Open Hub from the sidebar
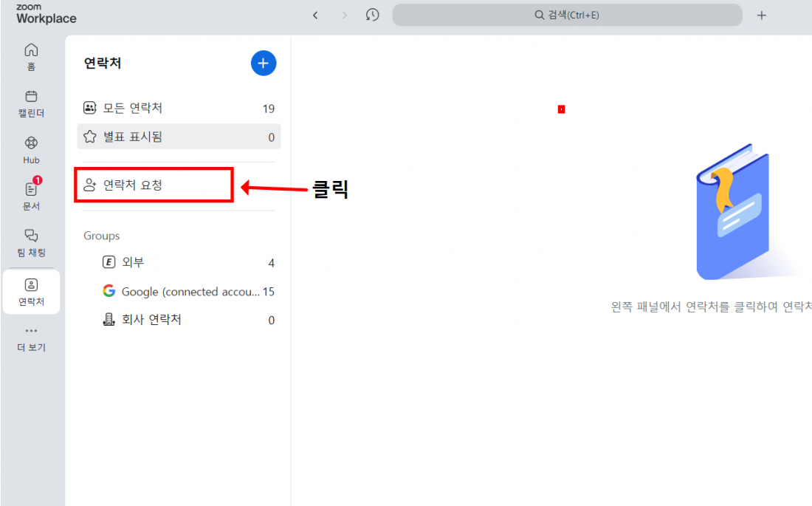The width and height of the screenshot is (812, 506). point(31,148)
